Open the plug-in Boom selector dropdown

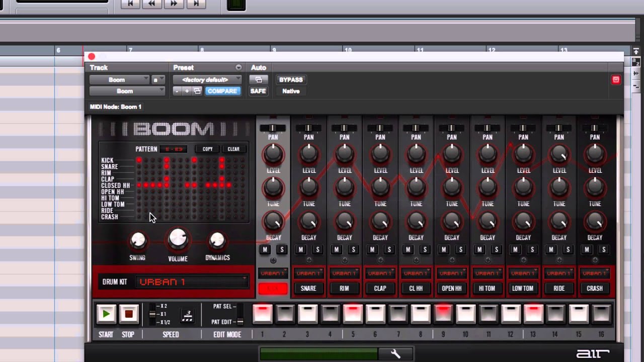127,92
